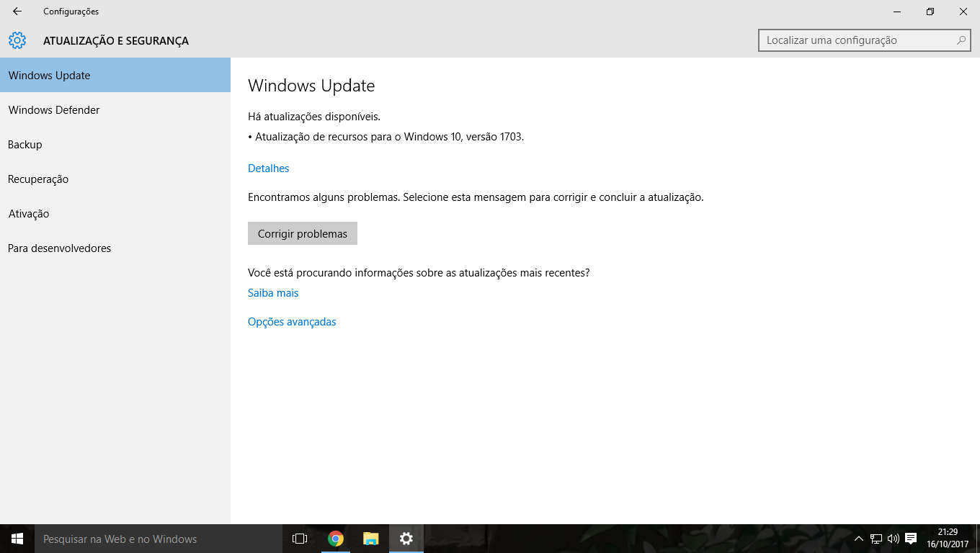Image resolution: width=980 pixels, height=553 pixels.
Task: Go back using the arrow in title bar
Action: pyautogui.click(x=17, y=12)
